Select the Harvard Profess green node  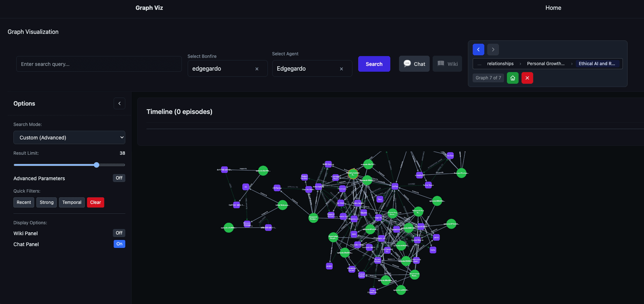pyautogui.click(x=461, y=173)
